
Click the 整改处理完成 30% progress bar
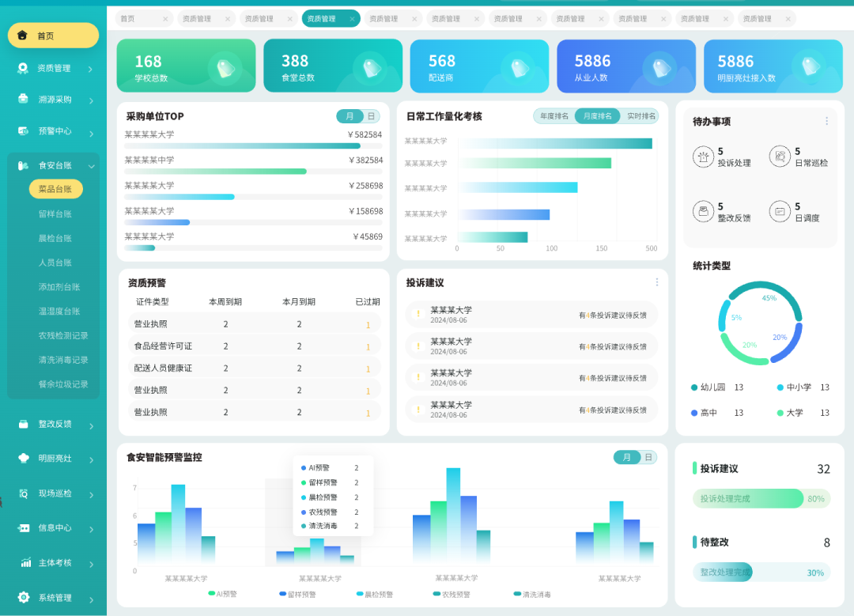[761, 573]
